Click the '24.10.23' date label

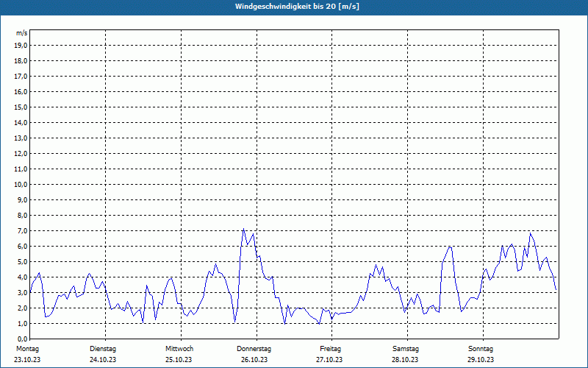tap(103, 360)
